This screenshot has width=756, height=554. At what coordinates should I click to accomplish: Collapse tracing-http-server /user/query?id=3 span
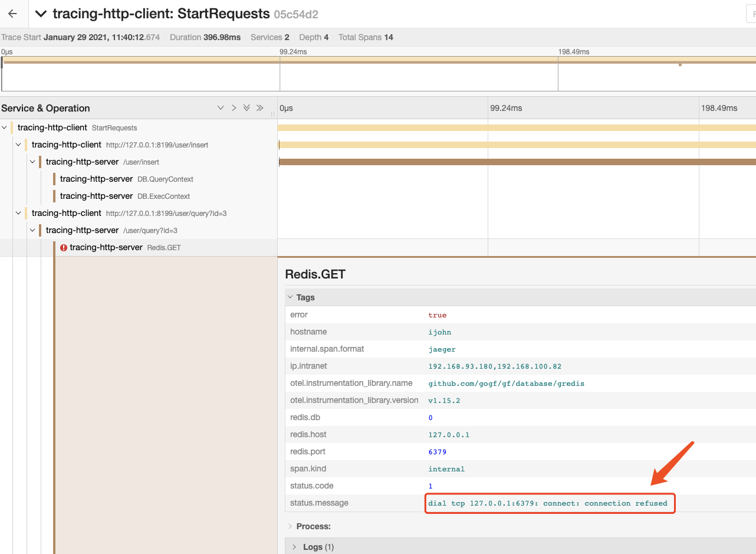click(x=32, y=230)
